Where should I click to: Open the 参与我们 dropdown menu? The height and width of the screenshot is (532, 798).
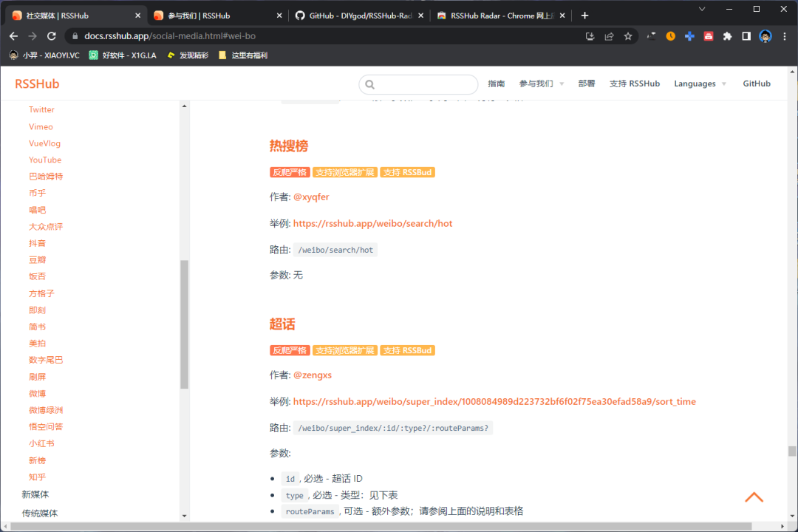tap(542, 83)
